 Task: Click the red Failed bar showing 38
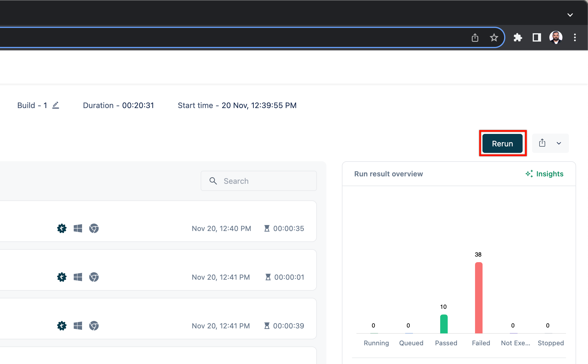(x=479, y=298)
